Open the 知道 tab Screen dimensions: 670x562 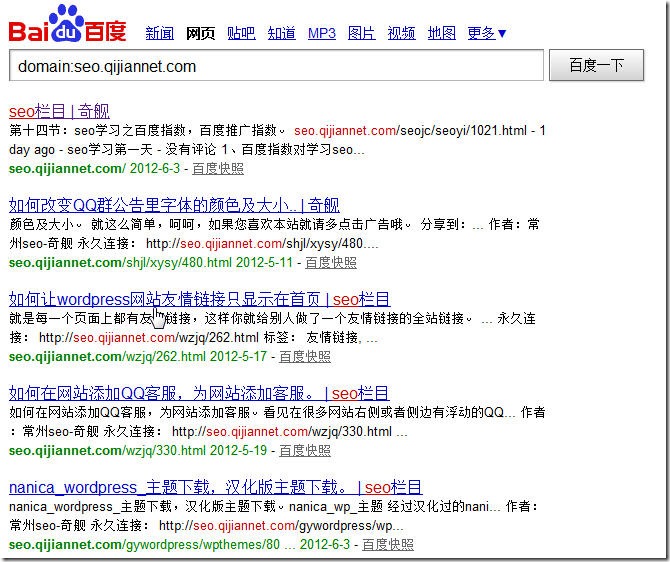282,33
